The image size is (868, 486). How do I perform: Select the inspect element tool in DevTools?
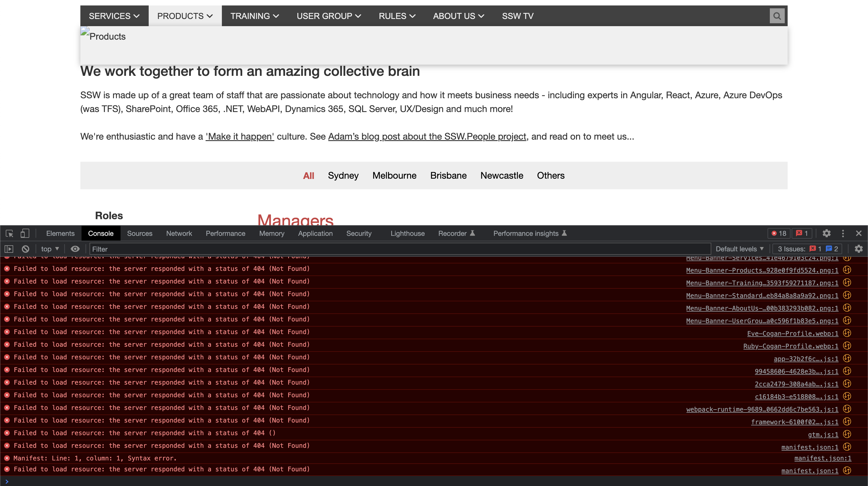coord(9,234)
